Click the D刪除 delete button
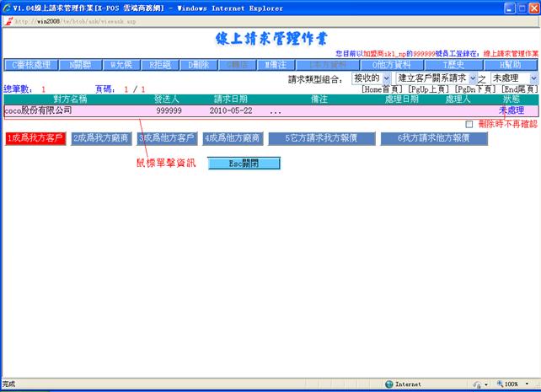 [197, 64]
